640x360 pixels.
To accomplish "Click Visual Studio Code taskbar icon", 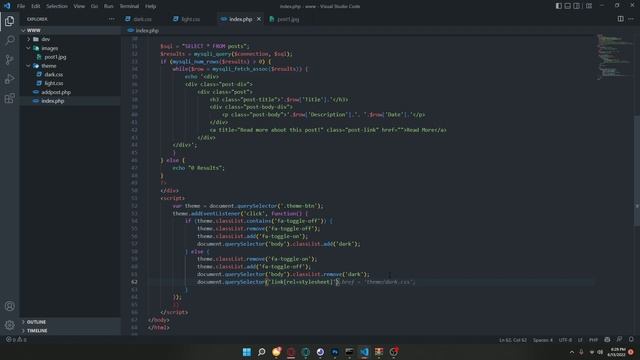I will click(364, 352).
